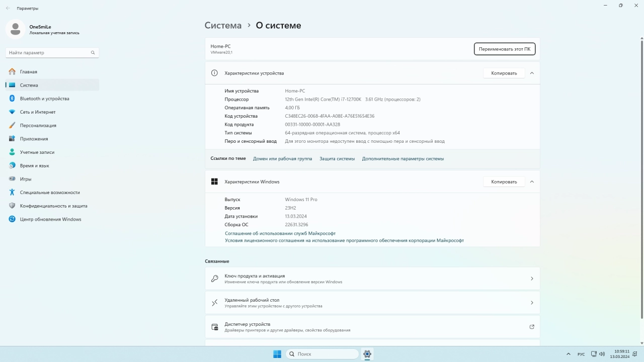Click the Удаленный рабочий стол remote icon

(x=214, y=303)
